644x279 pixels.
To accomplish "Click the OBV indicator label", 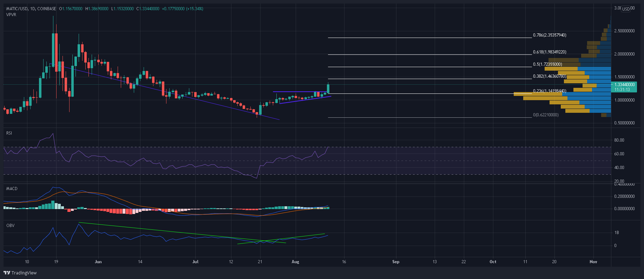I will point(11,225).
